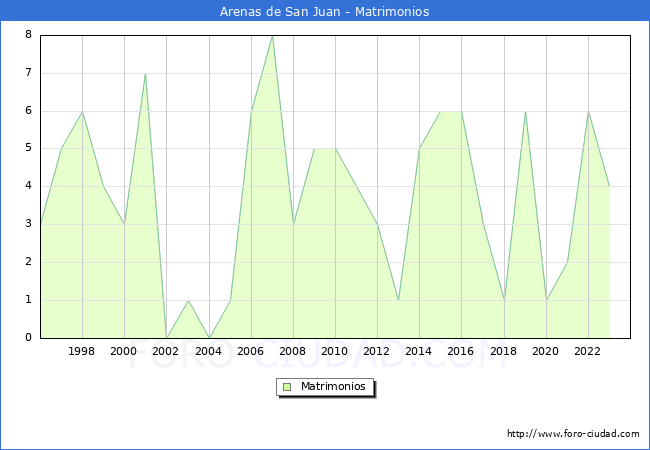The height and width of the screenshot is (450, 650).
Task: Click the 2007 peak at value 8
Action: (272, 36)
